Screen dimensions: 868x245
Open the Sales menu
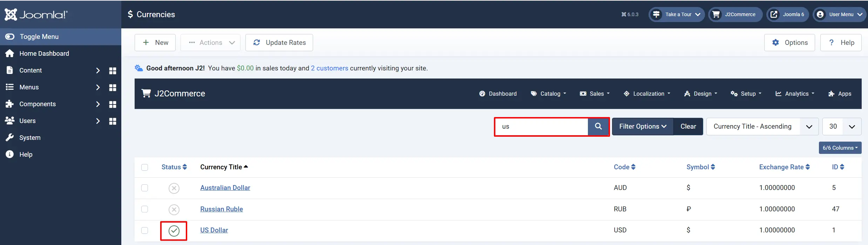tap(595, 94)
